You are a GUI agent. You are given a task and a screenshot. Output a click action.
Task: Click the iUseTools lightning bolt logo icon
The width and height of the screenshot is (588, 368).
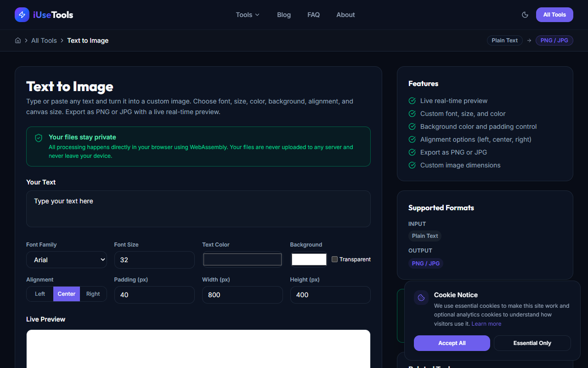point(22,14)
